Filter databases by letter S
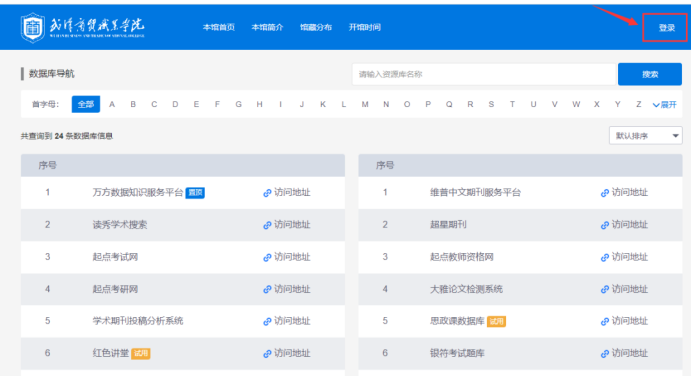692x376 pixels. (x=491, y=104)
